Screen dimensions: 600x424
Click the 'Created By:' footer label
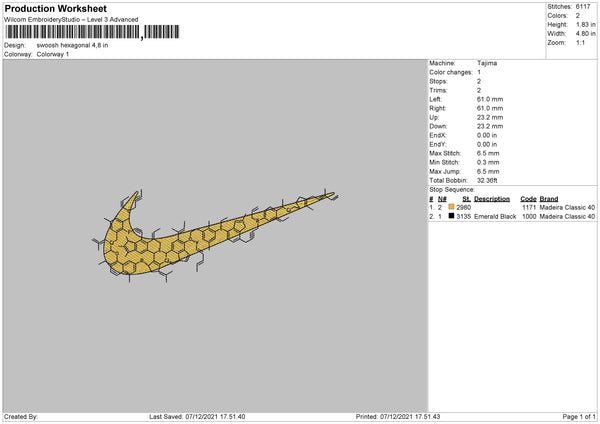[21, 417]
